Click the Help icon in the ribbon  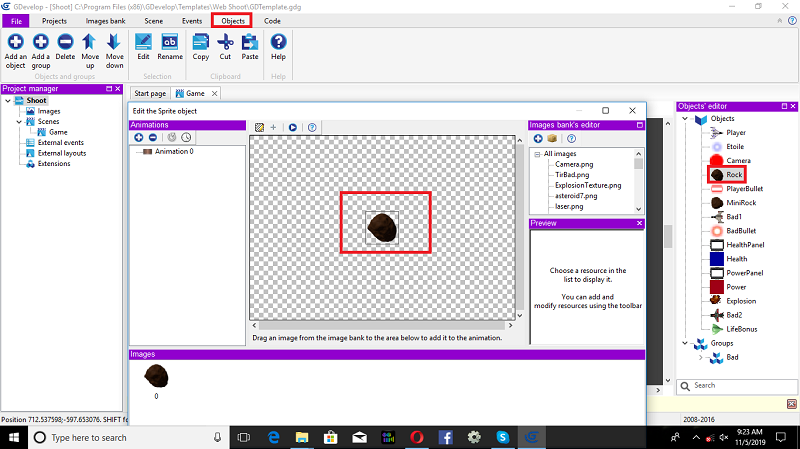(278, 41)
